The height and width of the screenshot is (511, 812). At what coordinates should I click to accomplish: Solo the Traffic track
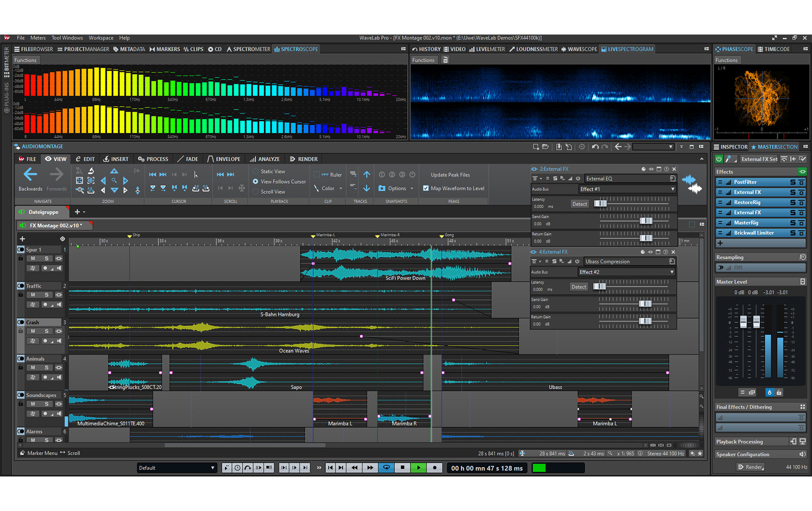[46, 295]
